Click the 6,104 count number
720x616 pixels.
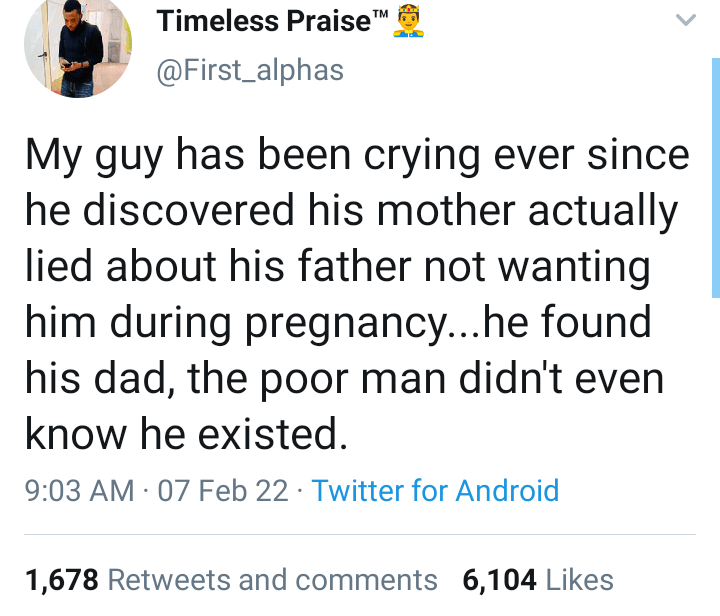point(499,580)
